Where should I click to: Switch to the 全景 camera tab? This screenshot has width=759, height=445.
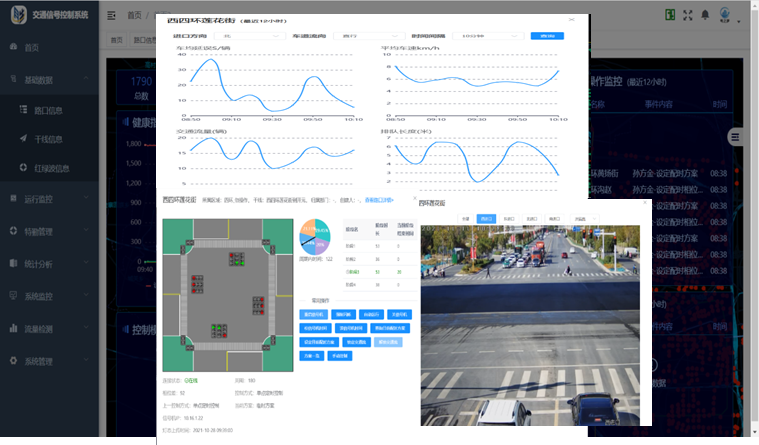pos(465,217)
